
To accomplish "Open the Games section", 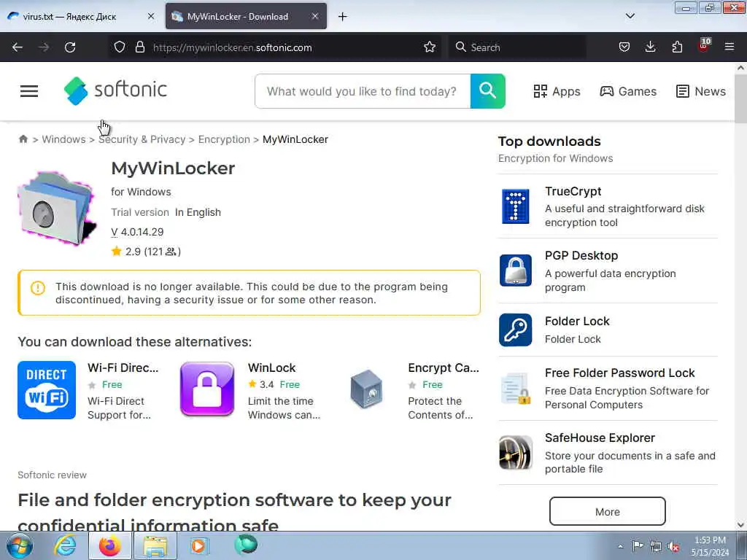I will point(628,91).
